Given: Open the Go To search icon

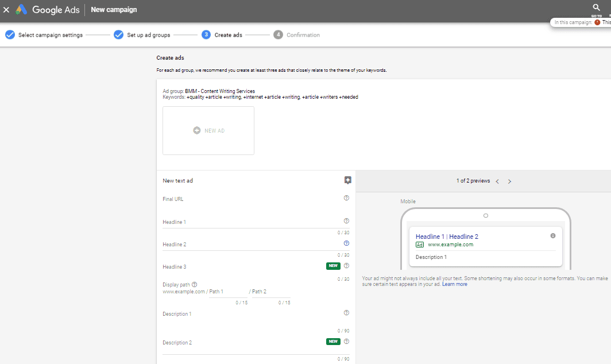Looking at the screenshot, I should point(597,8).
